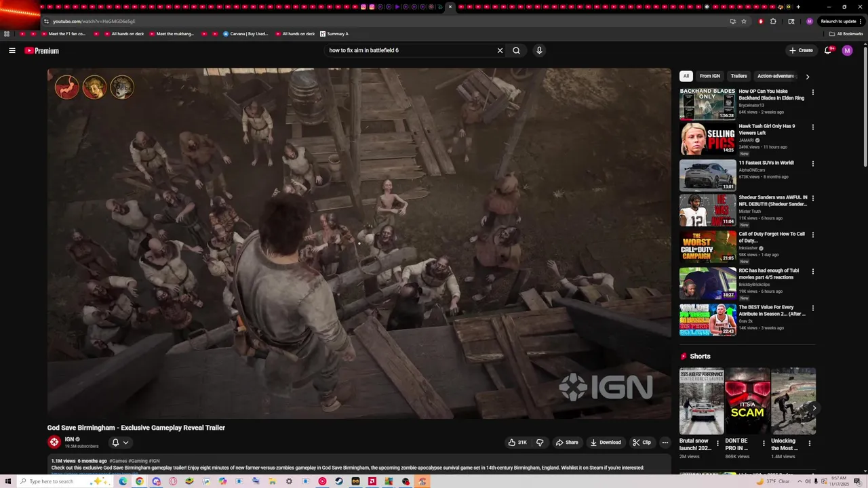This screenshot has height=488, width=868.
Task: Open the browser extensions puzzle icon
Action: pyautogui.click(x=773, y=21)
